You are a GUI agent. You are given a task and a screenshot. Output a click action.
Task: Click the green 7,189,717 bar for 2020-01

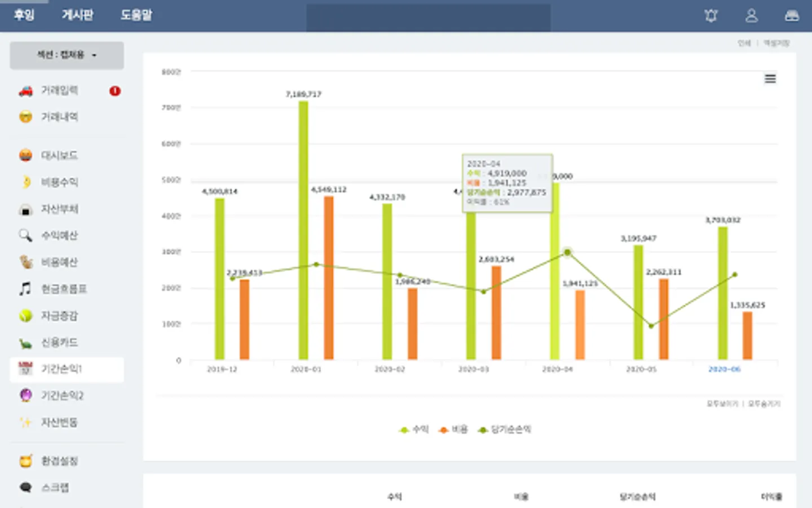(303, 230)
